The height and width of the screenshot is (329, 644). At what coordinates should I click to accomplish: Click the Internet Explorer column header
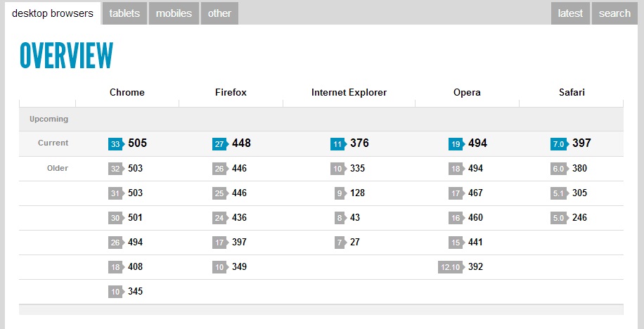(349, 92)
